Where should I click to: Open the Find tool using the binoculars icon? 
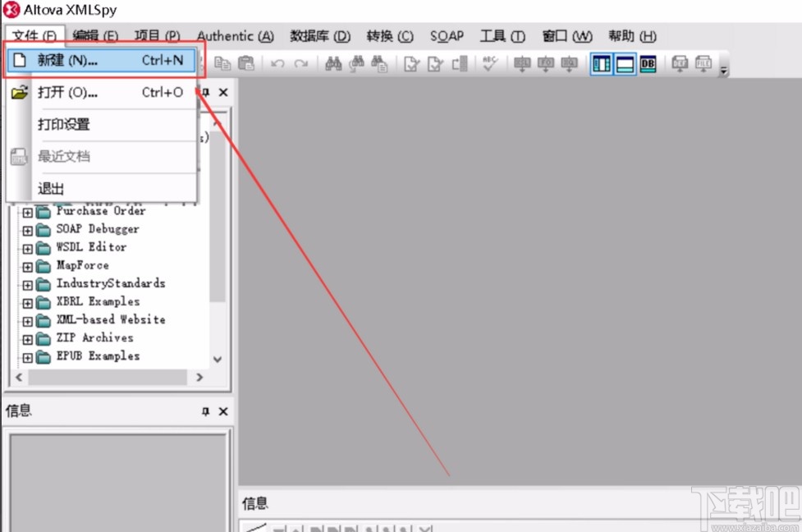[x=332, y=63]
